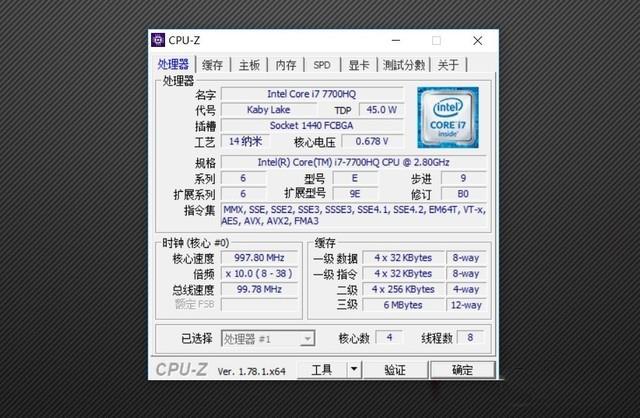This screenshot has height=418, width=640.
Task: Go to the SPD tab
Action: click(x=322, y=65)
